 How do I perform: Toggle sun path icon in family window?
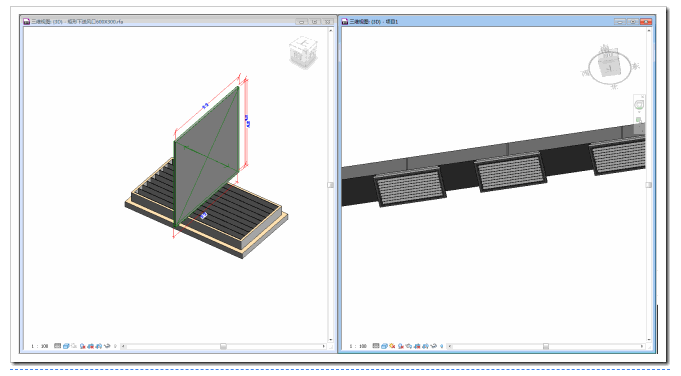click(74, 346)
